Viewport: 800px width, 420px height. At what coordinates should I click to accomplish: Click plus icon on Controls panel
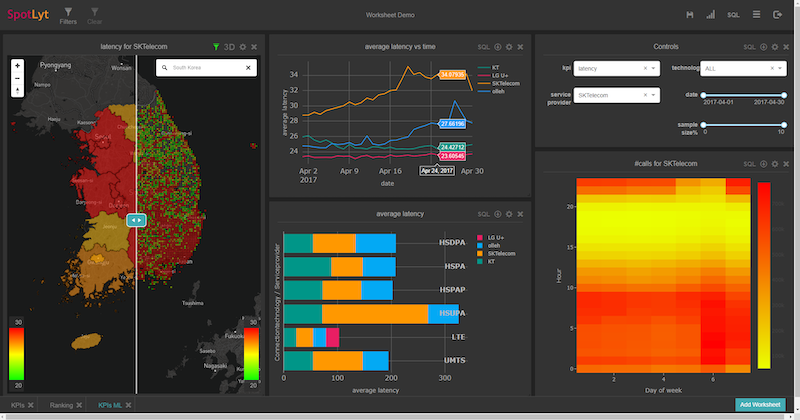tap(763, 47)
